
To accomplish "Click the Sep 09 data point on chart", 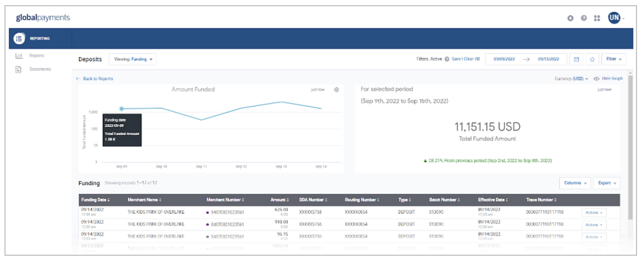I will point(122,109).
